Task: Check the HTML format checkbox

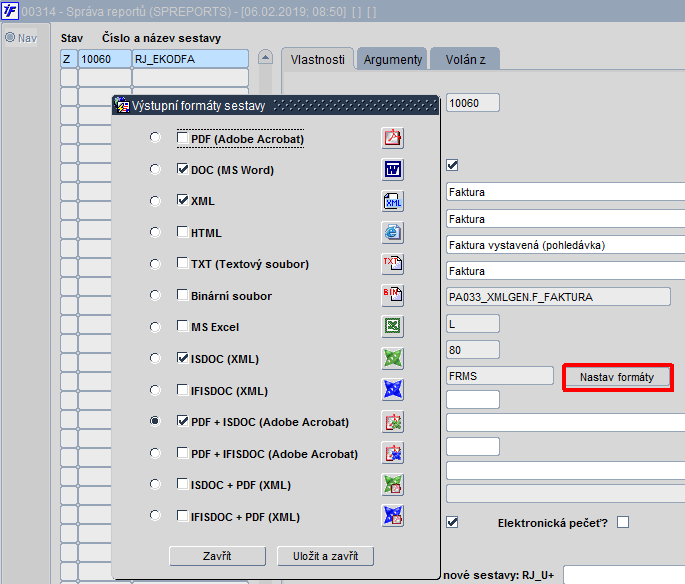Action: point(182,232)
